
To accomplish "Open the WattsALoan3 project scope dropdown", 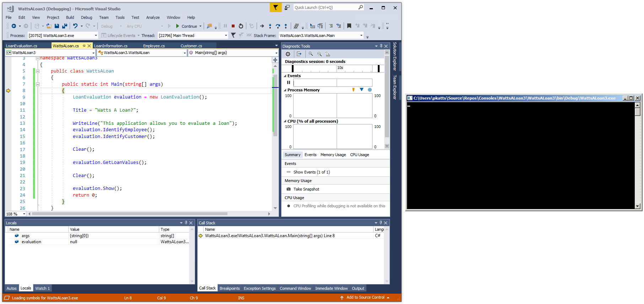I will (x=93, y=53).
